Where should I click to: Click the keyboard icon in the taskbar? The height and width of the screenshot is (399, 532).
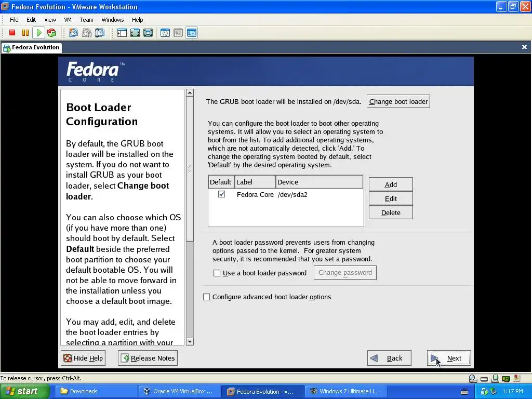coord(464,392)
